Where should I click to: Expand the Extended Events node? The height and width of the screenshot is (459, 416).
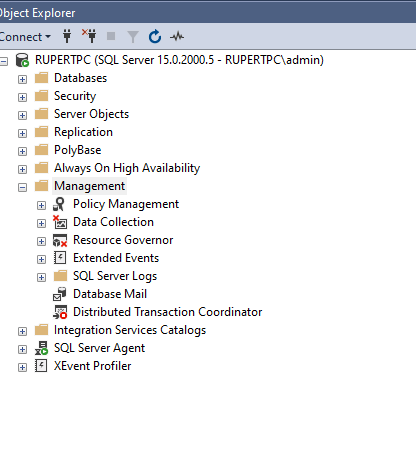click(x=41, y=259)
